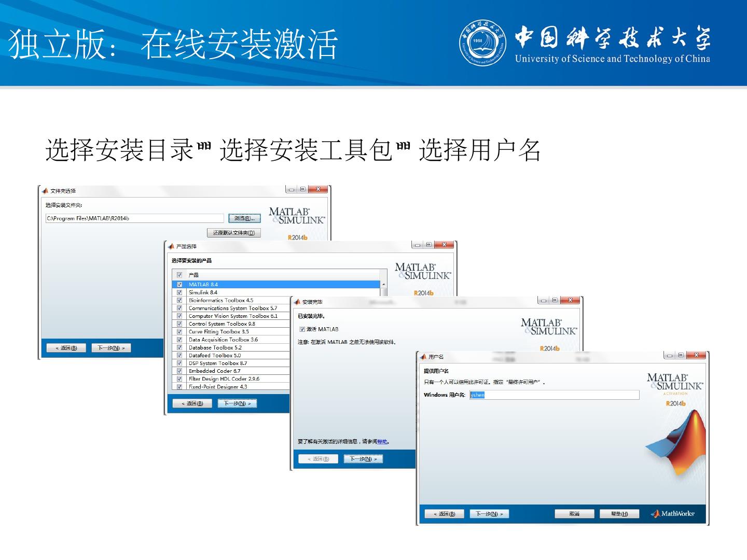
Task: Toggle the Bioinformatics Toolbox 4.5 checkbox
Action: (179, 300)
